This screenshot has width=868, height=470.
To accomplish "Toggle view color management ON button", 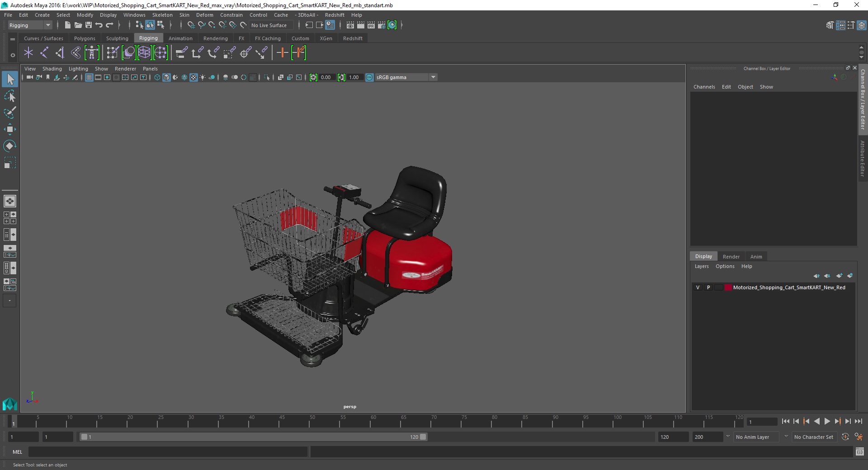I will coord(369,77).
